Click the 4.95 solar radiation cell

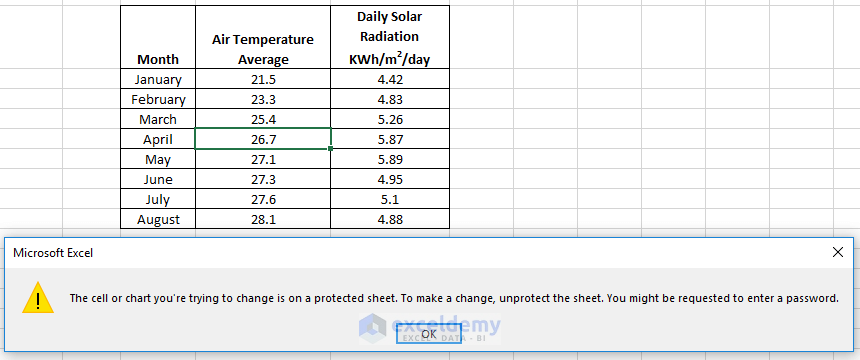(x=390, y=179)
